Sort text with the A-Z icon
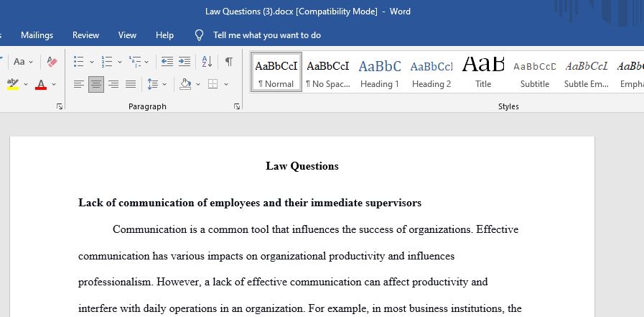The image size is (644, 317). 207,62
